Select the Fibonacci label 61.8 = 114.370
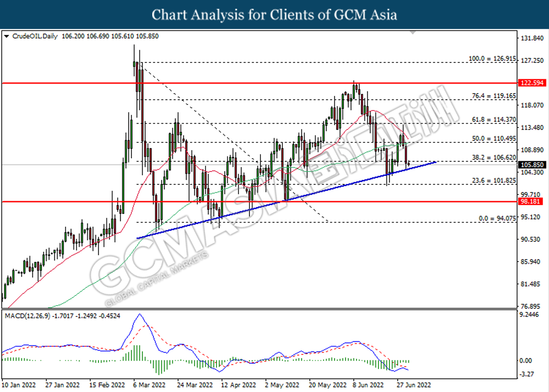Screen dimensions: 549x392 click(x=494, y=120)
